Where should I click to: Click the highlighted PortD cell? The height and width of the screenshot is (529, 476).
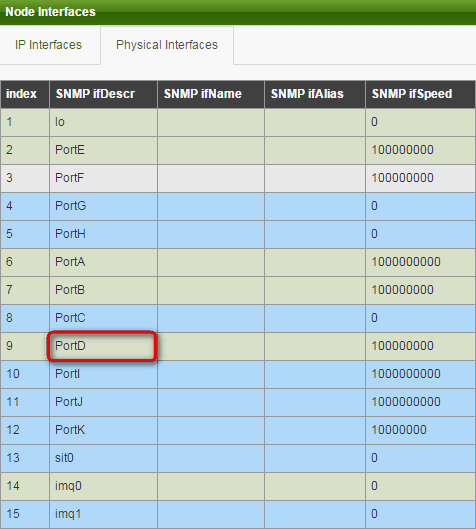102,346
